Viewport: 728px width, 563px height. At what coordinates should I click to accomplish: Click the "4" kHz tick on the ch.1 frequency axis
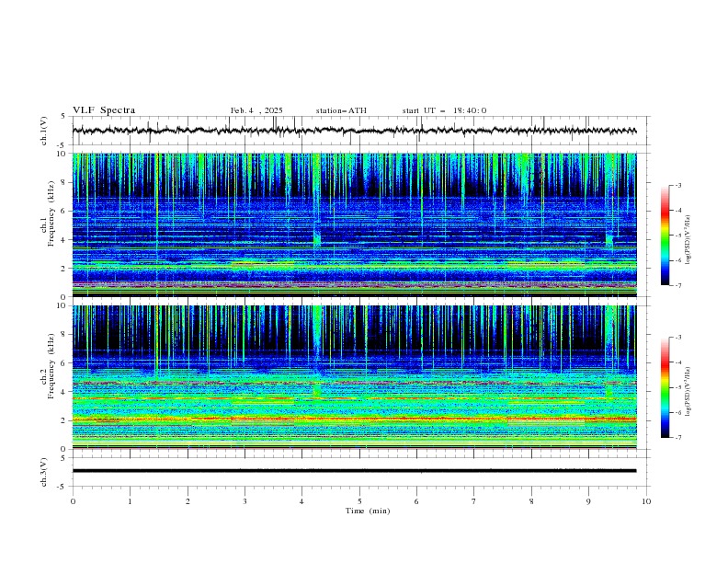pos(64,240)
